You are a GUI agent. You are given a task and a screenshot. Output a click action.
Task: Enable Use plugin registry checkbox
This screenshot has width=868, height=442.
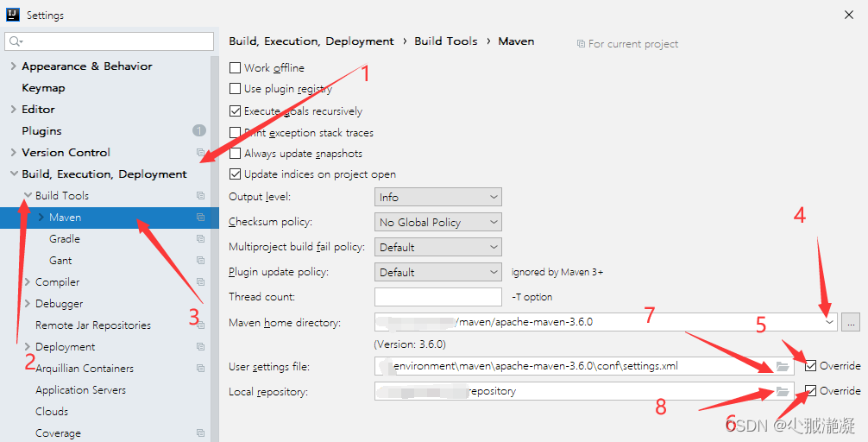coord(235,89)
